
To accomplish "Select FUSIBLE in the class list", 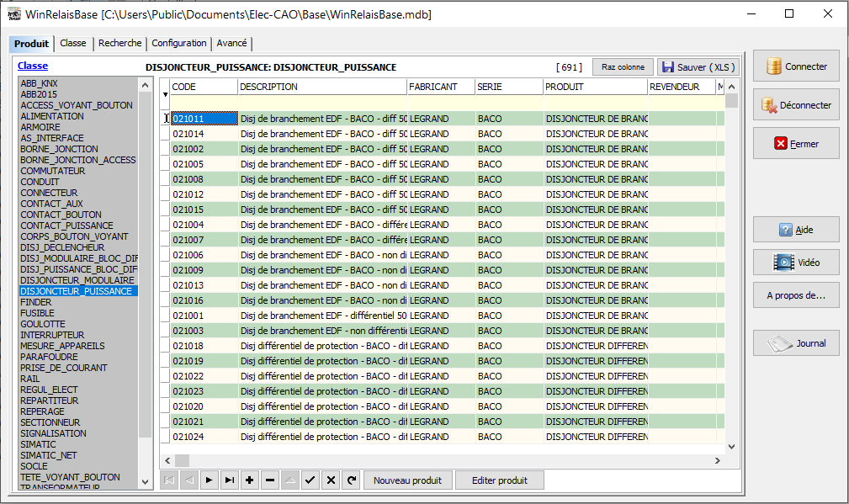I will pyautogui.click(x=36, y=313).
